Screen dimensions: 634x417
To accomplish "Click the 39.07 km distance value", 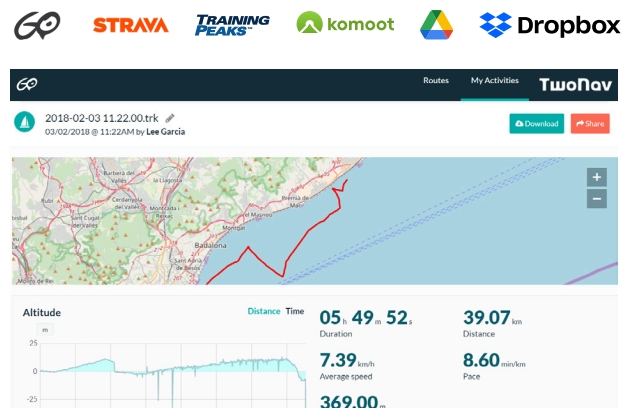I will coord(492,318).
